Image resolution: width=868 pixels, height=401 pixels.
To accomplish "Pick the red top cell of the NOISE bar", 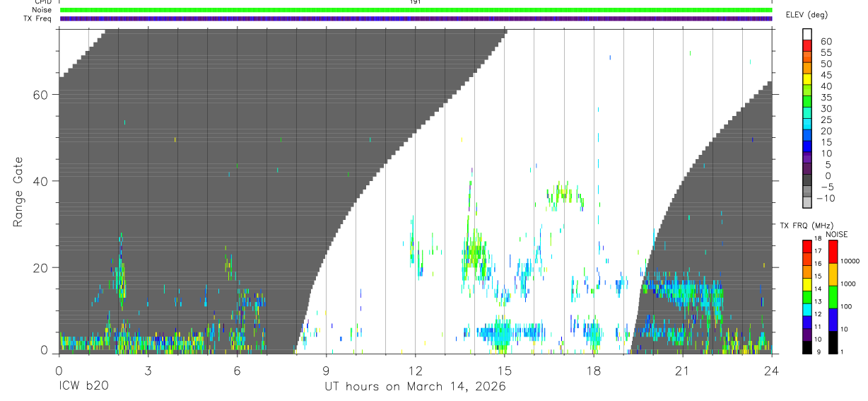I will click(x=833, y=252).
